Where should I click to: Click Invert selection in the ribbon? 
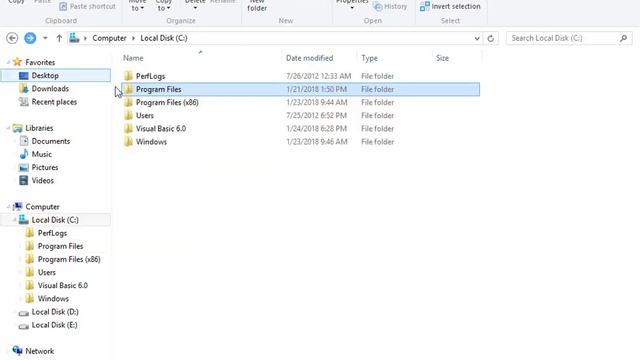pyautogui.click(x=450, y=6)
